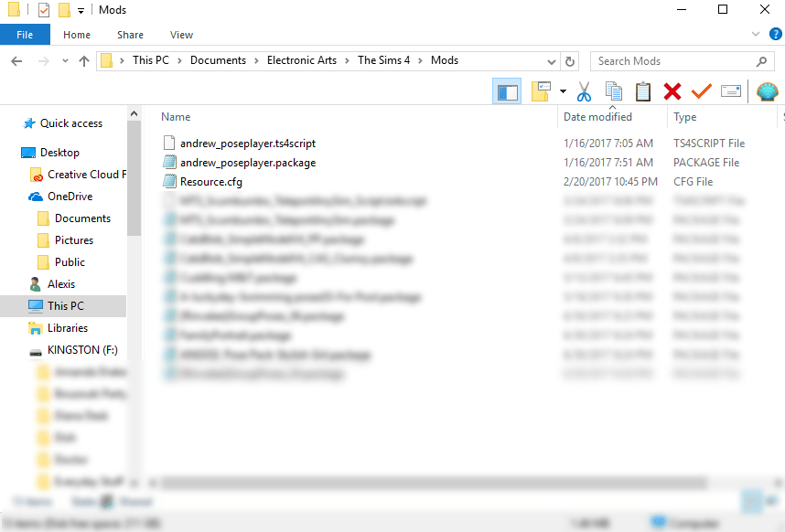Click the rename field toolbar icon
785x532 pixels.
pos(731,91)
